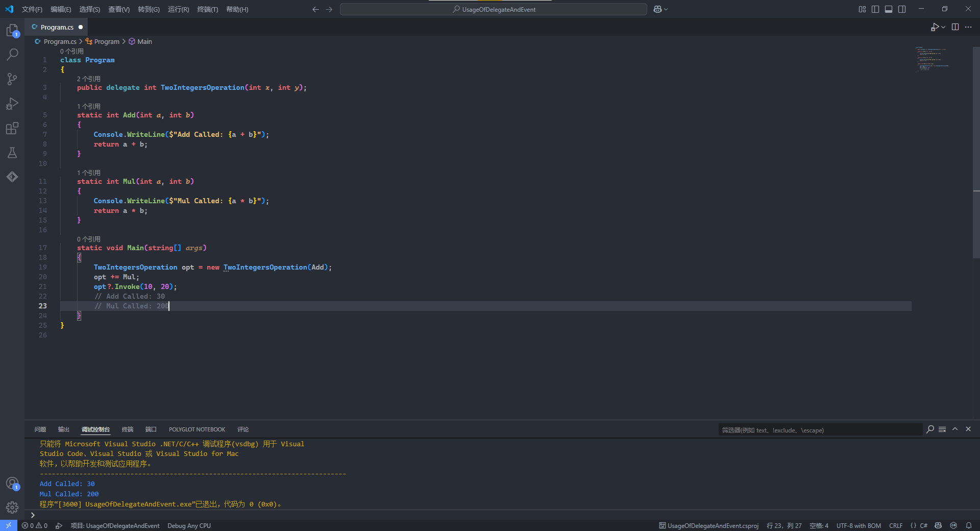Open the Search view in activity bar
Viewport: 980px width, 531px height.
click(x=12, y=54)
